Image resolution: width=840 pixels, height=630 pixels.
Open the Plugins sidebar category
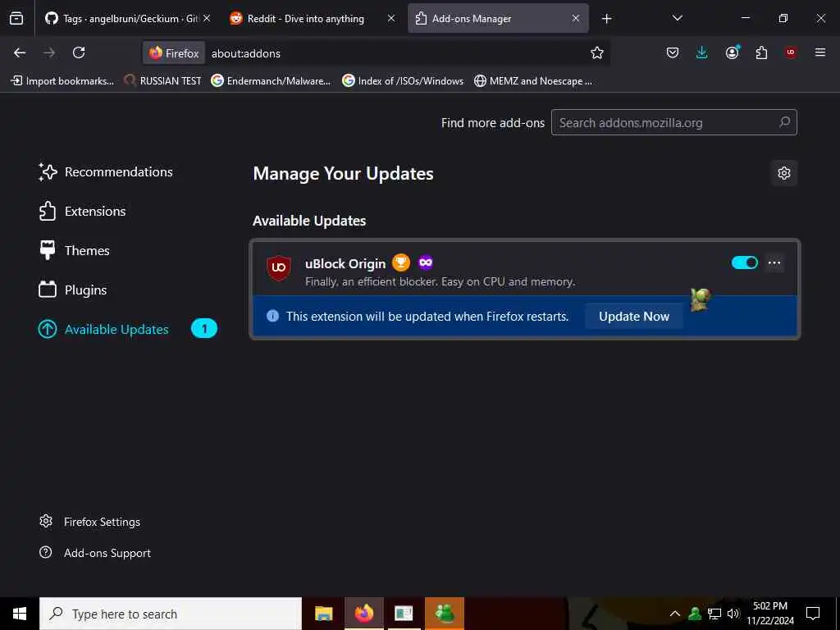[x=73, y=290]
